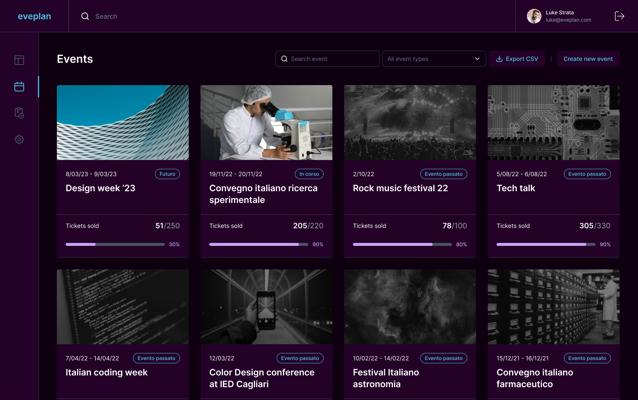Screen dimensions: 638x400
Task: Open the Tech talk circuit board image
Action: coord(553,122)
